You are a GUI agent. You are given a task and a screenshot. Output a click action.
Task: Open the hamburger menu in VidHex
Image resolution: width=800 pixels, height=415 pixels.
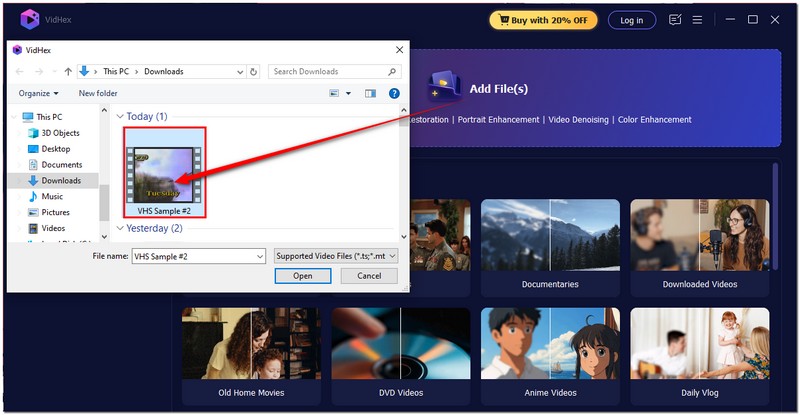coord(698,20)
